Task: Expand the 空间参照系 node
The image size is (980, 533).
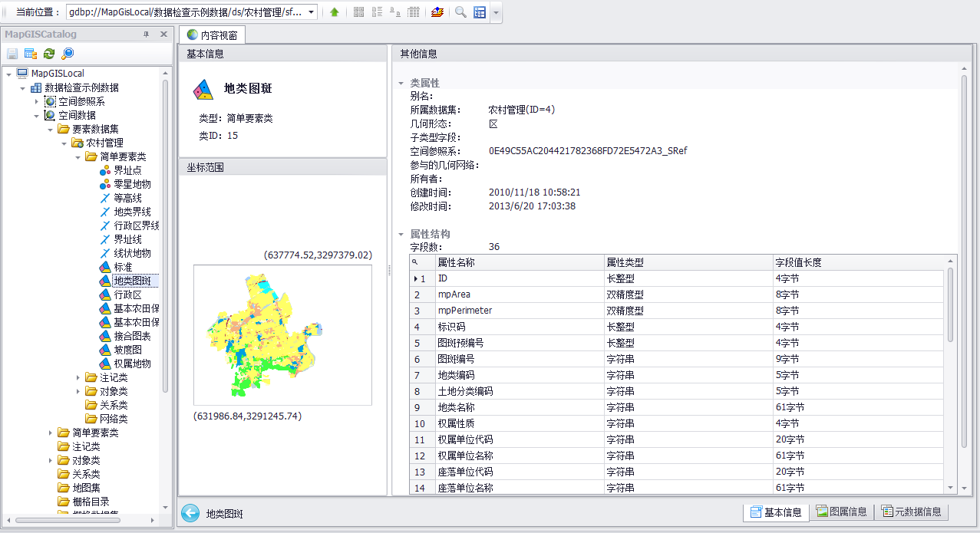Action: coord(36,101)
